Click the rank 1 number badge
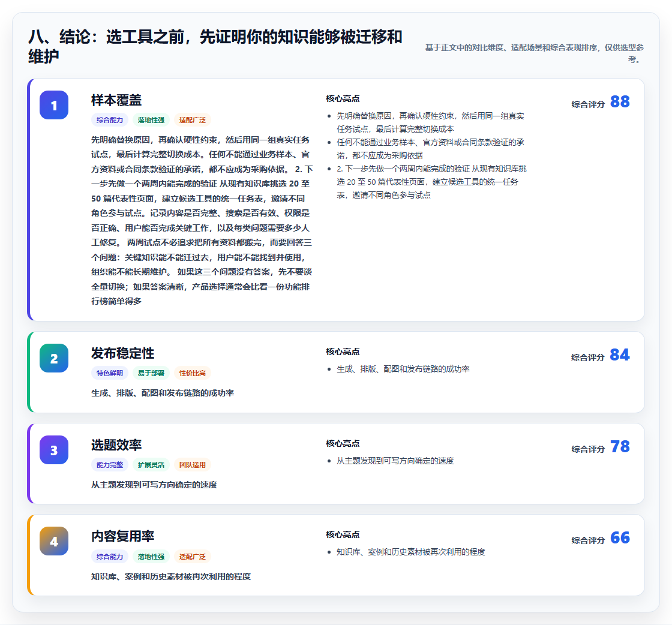This screenshot has width=672, height=625. (x=54, y=105)
